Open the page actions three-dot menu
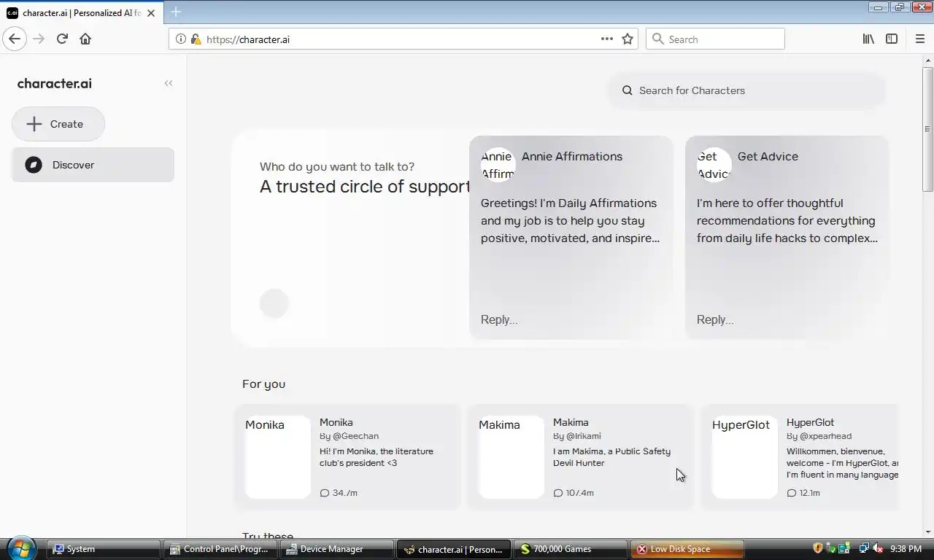This screenshot has width=934, height=560. [607, 39]
